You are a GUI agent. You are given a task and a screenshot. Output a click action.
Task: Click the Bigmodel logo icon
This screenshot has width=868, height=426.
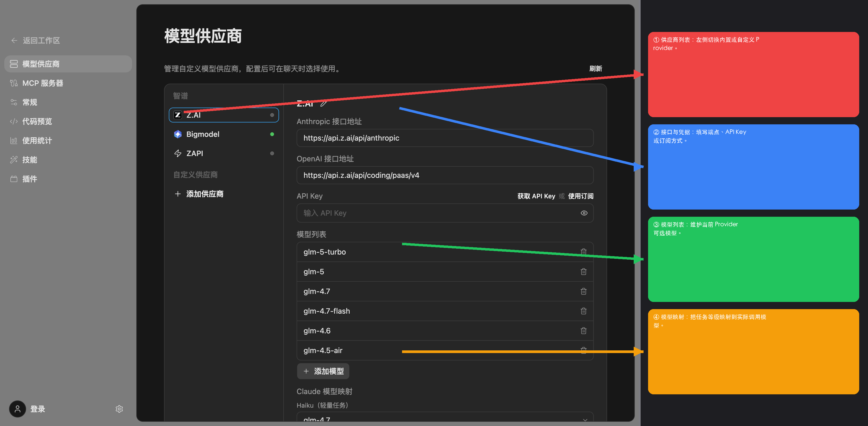click(178, 134)
